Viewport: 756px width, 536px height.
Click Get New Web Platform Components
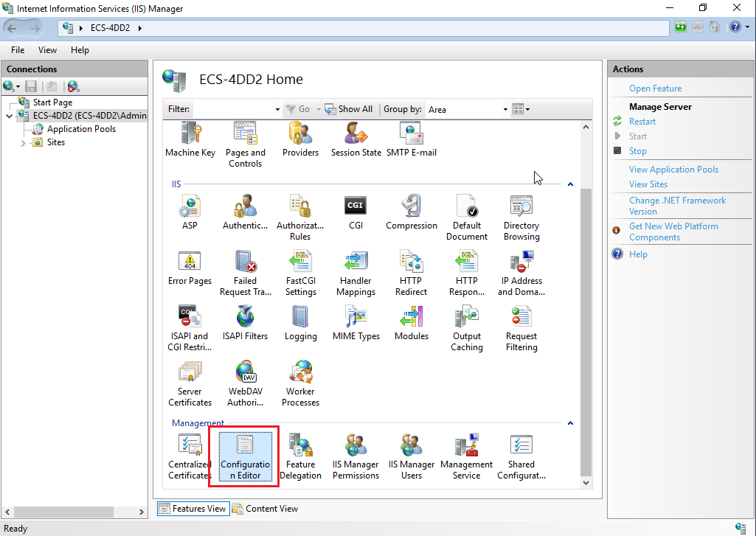(x=673, y=232)
